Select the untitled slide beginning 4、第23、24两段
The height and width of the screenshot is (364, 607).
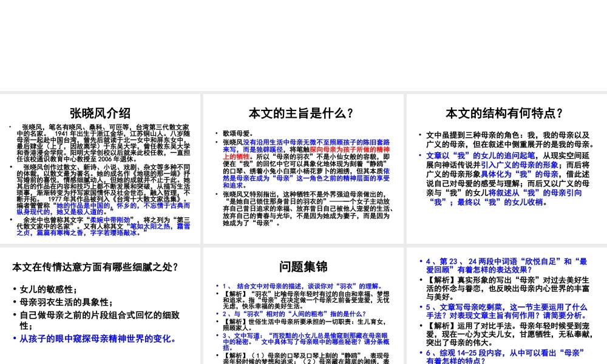click(507, 306)
